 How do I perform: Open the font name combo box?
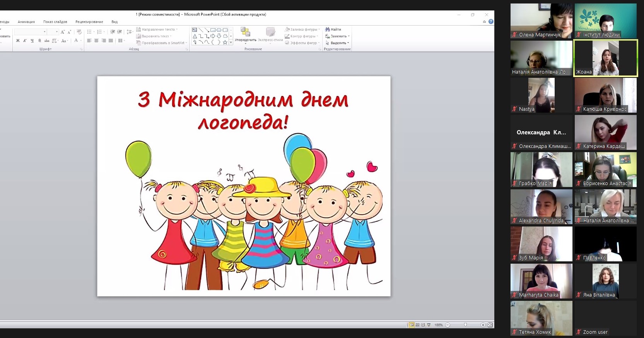[x=30, y=32]
